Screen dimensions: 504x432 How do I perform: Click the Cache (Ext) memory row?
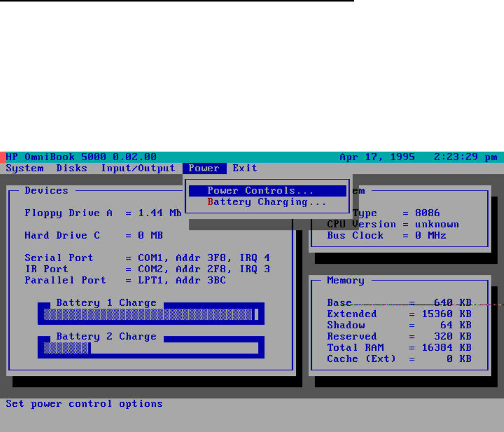click(399, 359)
